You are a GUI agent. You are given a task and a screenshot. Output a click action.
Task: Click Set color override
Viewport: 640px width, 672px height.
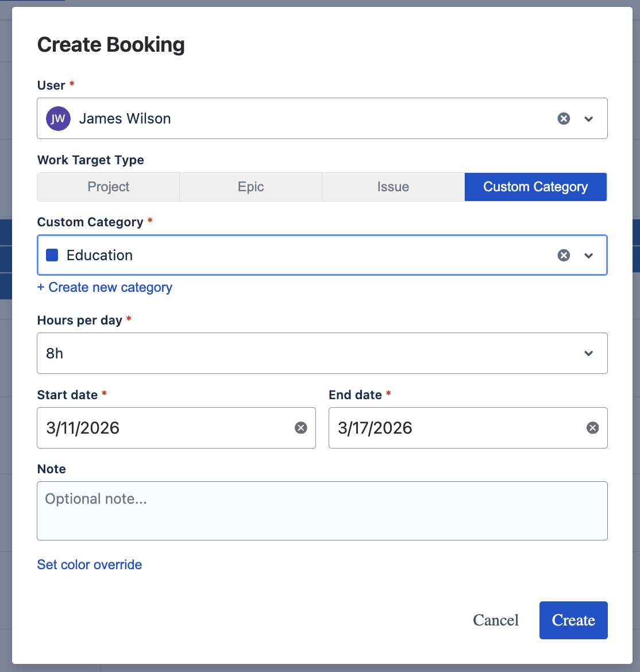tap(89, 565)
